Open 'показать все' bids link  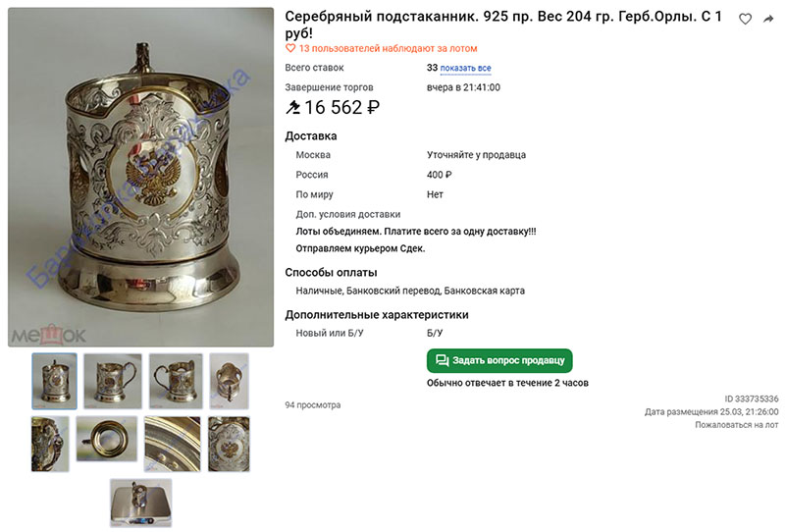465,68
